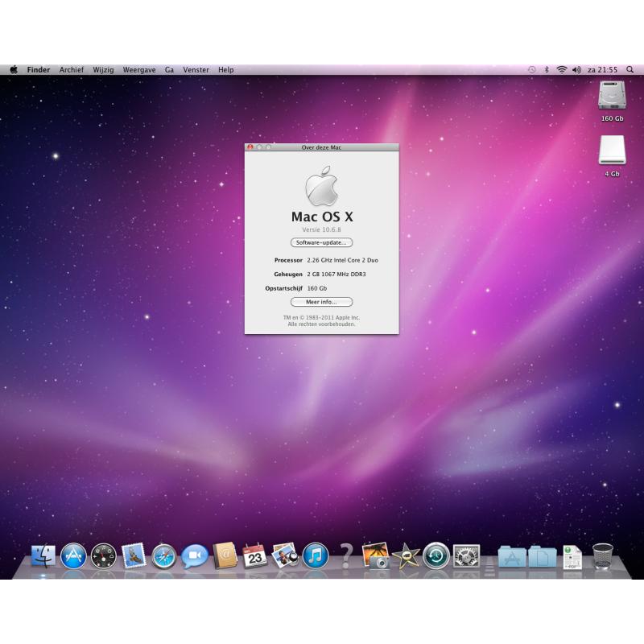Click the Software-update... button
This screenshot has height=644, width=644.
(321, 243)
